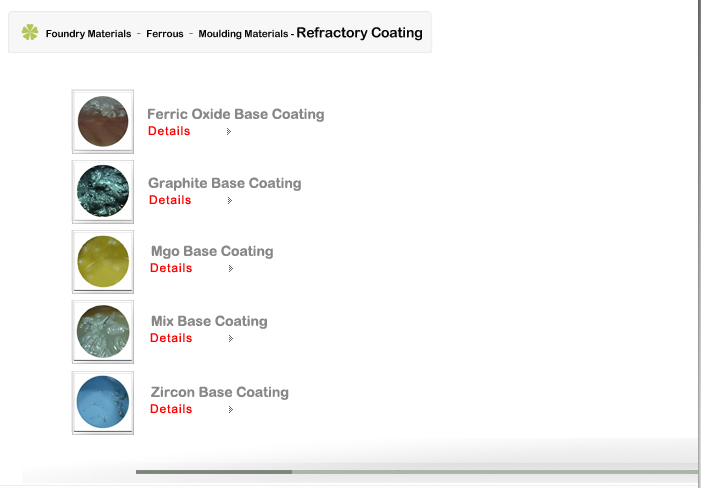
Task: View Details for Ferric Oxide Base Coating
Action: (x=169, y=131)
